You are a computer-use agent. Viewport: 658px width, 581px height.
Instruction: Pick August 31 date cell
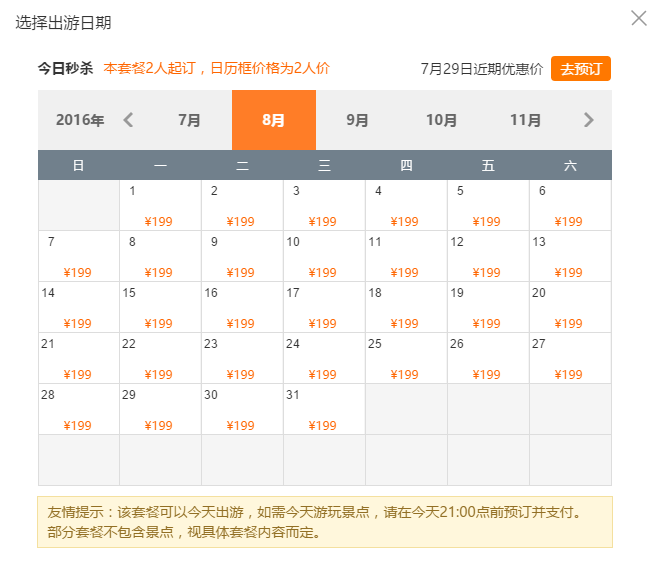click(x=324, y=409)
